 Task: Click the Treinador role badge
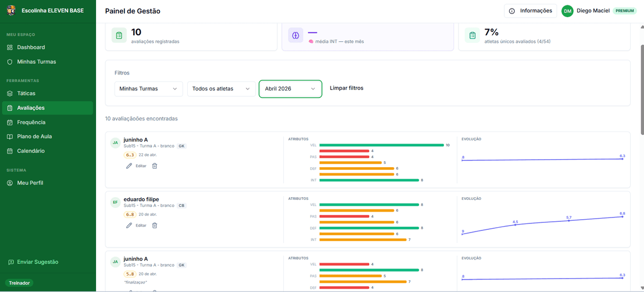20,283
